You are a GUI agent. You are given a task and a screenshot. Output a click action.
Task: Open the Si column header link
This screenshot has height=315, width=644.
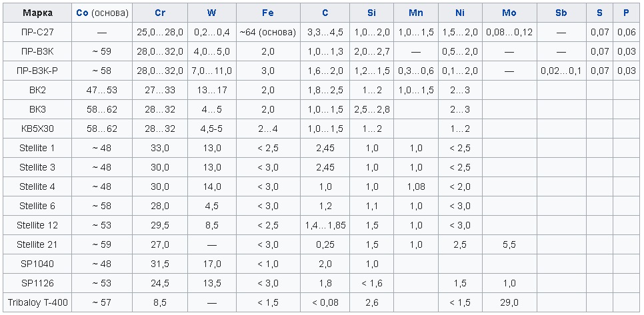371,13
